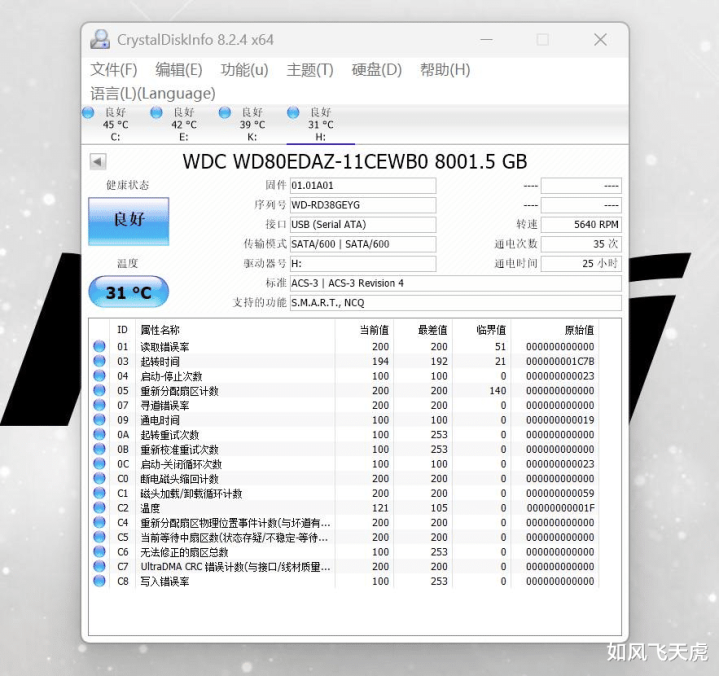Click status orb for attribute C7 UltraDMA CRC row
The image size is (719, 676).
tap(99, 566)
